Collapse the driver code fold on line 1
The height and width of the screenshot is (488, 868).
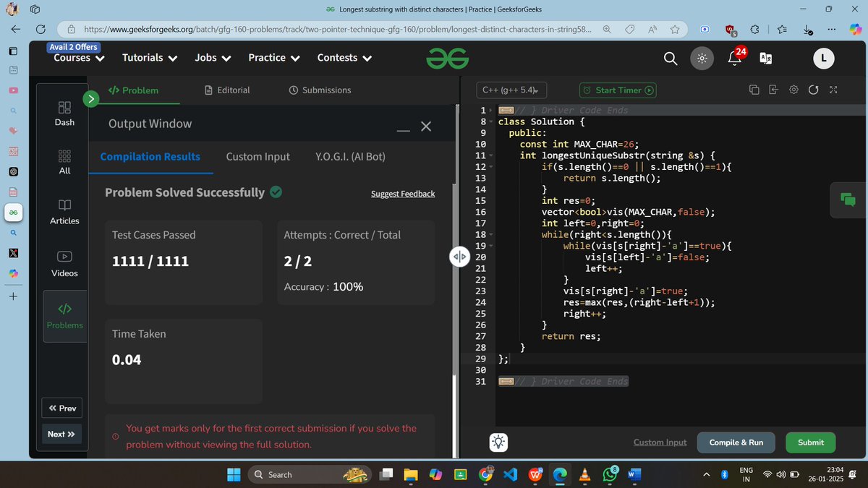491,111
